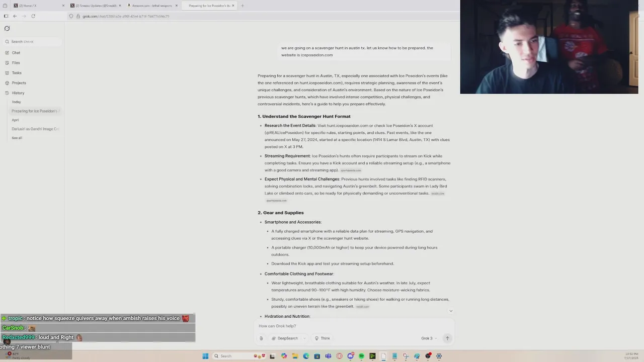Open File Explorer from taskbar
The image size is (644, 362).
(x=295, y=356)
